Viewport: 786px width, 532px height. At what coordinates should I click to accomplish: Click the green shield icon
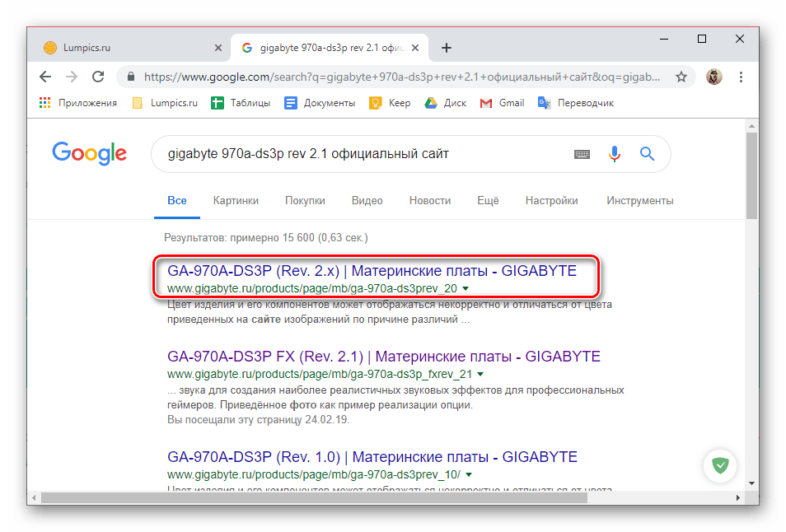pos(720,466)
